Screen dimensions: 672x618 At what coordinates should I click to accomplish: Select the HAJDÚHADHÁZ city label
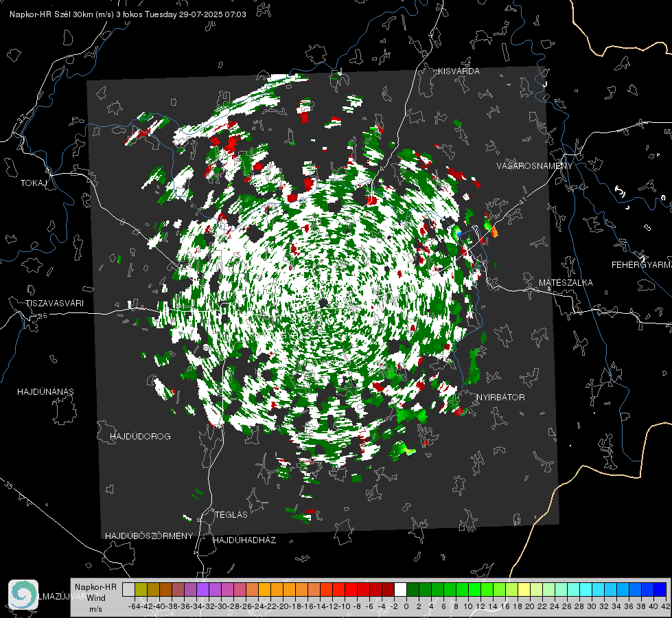pyautogui.click(x=244, y=540)
